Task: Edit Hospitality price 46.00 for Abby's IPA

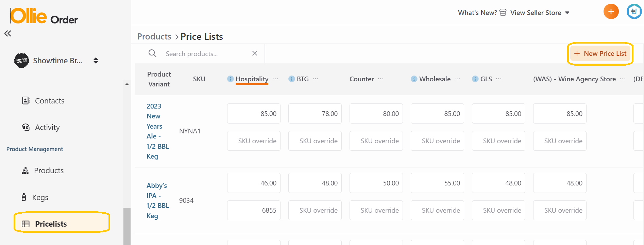Action: pos(254,183)
